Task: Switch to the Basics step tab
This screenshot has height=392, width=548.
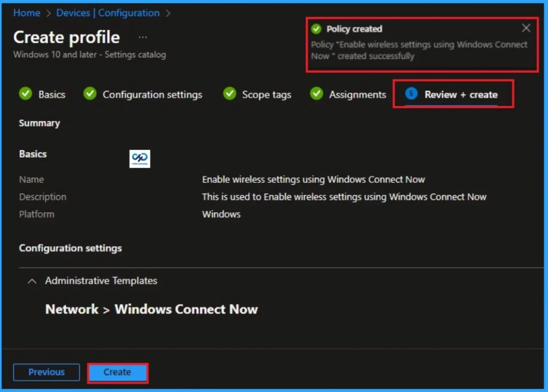Action: coord(52,94)
